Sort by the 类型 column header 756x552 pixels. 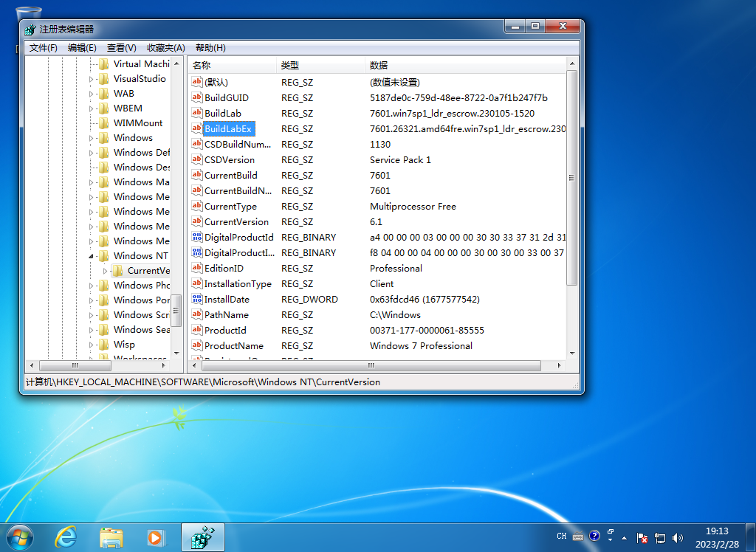320,65
